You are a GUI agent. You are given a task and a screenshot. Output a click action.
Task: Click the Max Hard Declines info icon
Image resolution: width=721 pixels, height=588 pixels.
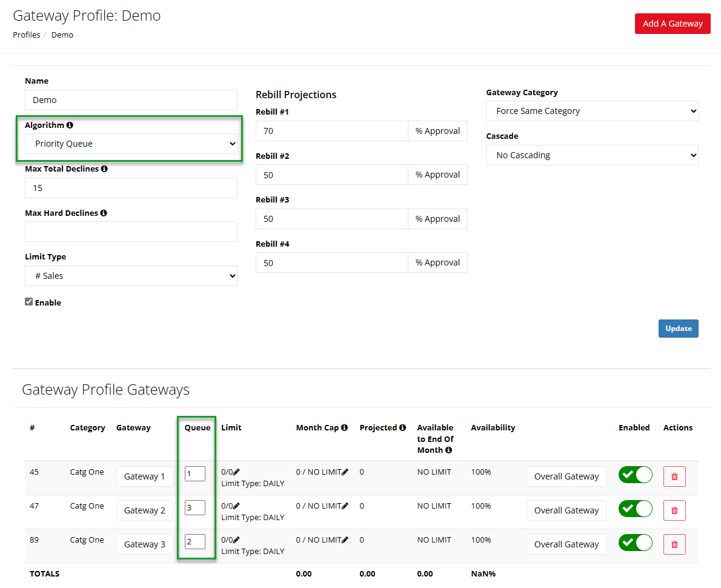click(104, 213)
